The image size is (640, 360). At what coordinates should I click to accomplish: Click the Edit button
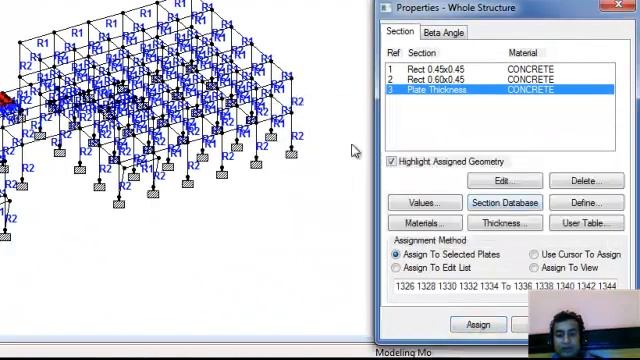505,181
